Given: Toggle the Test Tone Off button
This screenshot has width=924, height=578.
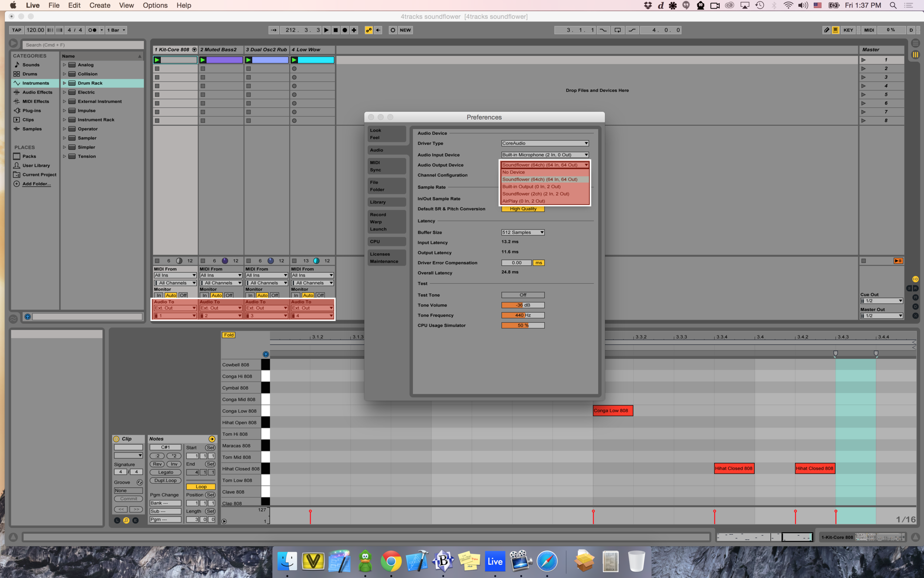Looking at the screenshot, I should (x=523, y=295).
